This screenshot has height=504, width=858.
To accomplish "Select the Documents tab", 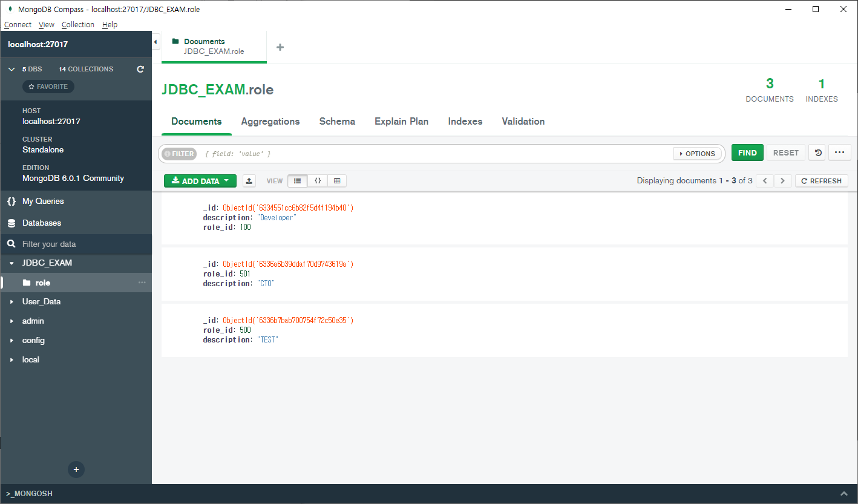I will coord(197,122).
